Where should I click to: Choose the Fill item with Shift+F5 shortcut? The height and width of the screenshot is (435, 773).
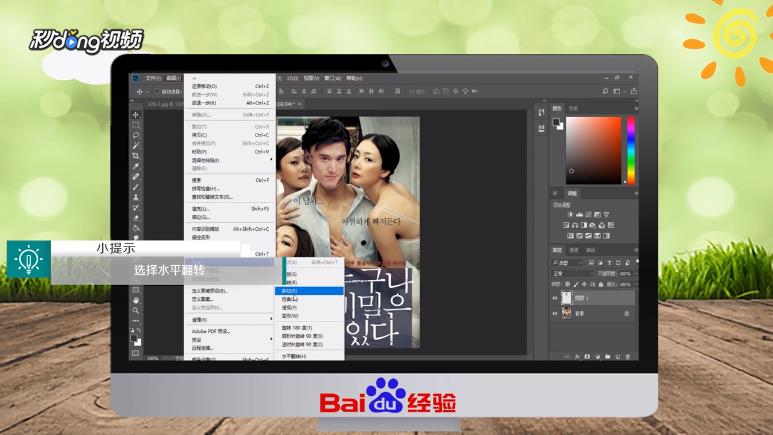(230, 209)
